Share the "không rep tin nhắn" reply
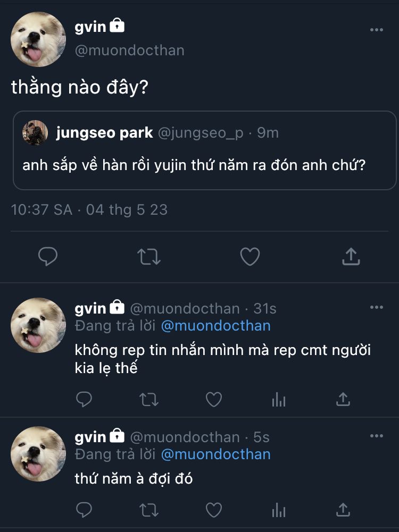The image size is (399, 532). pyautogui.click(x=344, y=399)
